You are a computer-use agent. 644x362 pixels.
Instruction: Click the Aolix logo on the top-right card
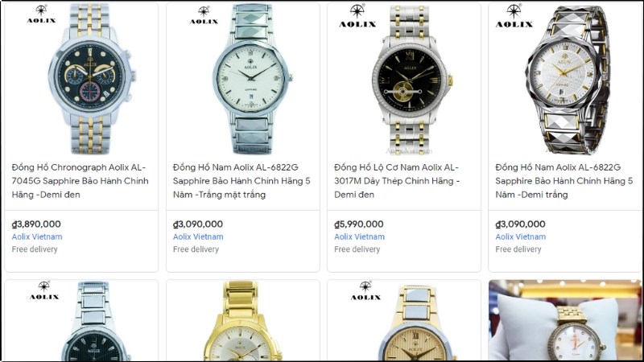point(514,16)
